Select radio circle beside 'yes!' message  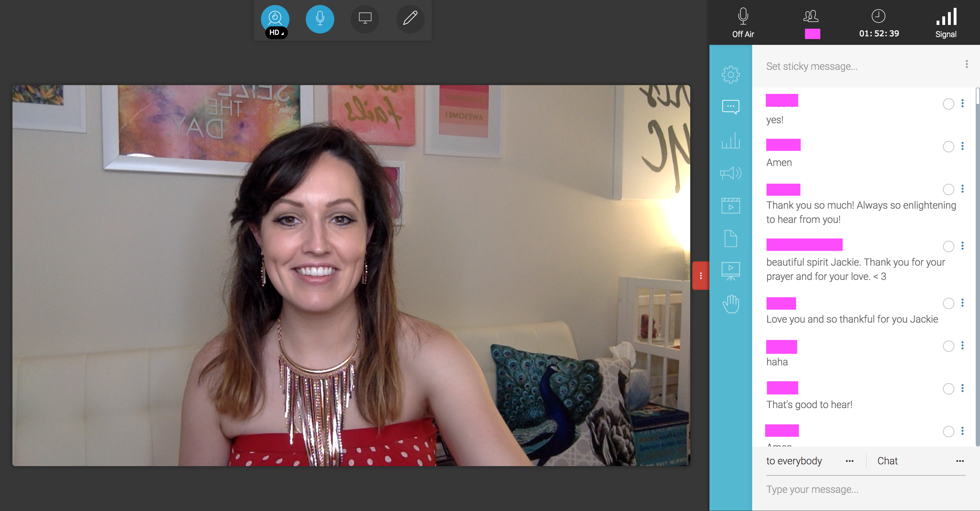pyautogui.click(x=948, y=104)
